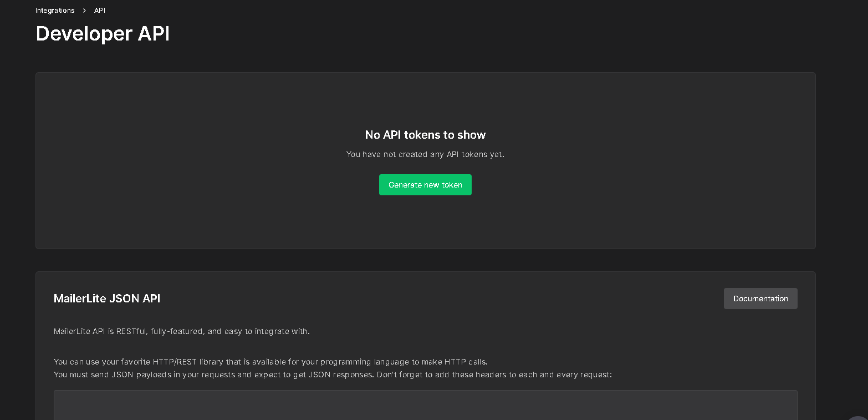Click "You have not created any API tokens yet."
Viewport: 868px width, 420px height.
point(425,154)
